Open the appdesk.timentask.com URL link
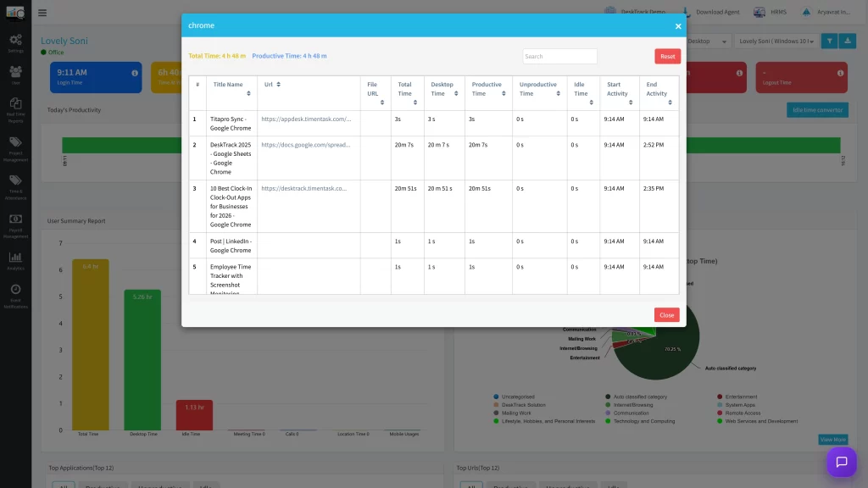The width and height of the screenshot is (868, 488). (x=306, y=119)
